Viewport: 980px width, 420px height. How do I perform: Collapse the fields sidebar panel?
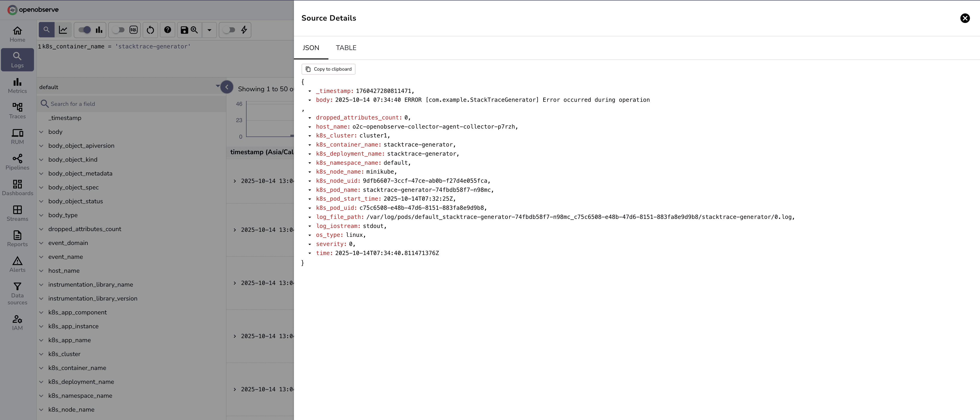point(227,87)
